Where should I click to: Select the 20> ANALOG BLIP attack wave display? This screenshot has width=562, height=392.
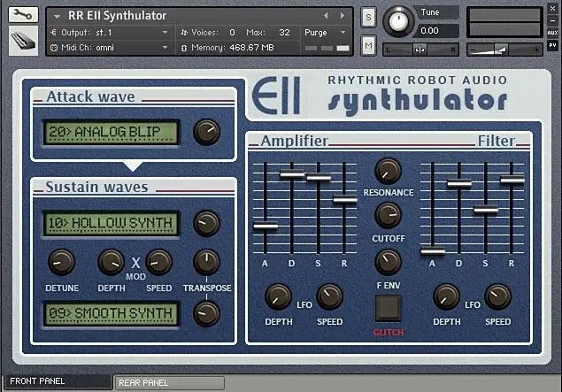coord(112,132)
